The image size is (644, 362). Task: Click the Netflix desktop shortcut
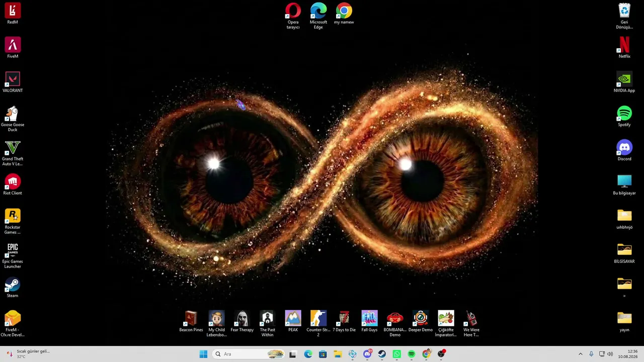click(624, 48)
